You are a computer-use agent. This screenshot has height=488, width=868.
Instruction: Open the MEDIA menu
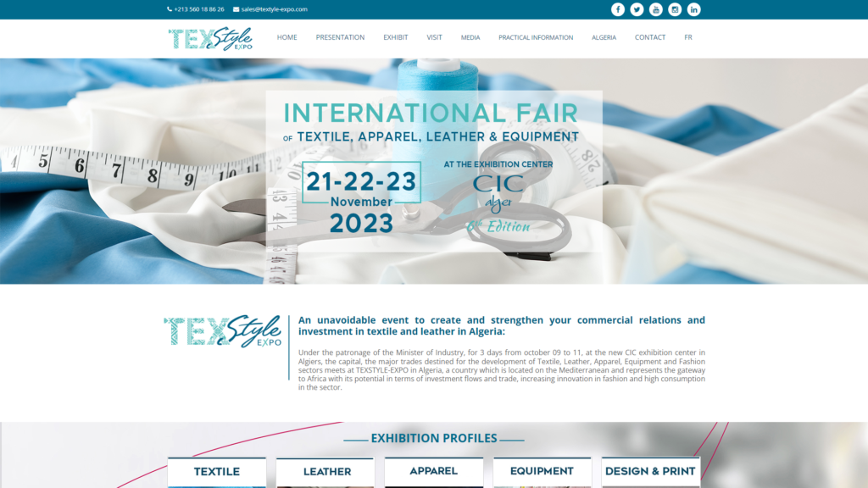[470, 37]
